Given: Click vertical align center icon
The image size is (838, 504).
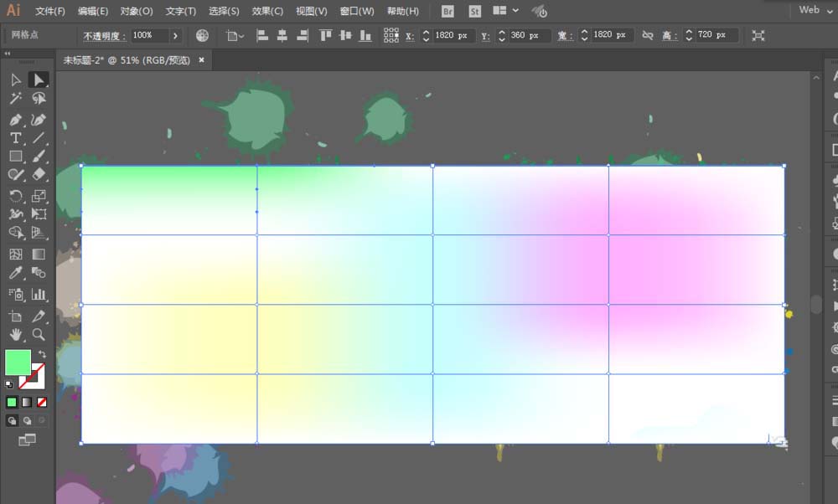Looking at the screenshot, I should click(346, 36).
